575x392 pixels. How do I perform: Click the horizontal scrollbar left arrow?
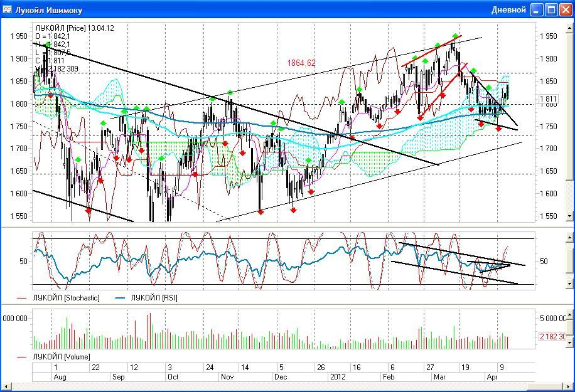click(x=6, y=386)
